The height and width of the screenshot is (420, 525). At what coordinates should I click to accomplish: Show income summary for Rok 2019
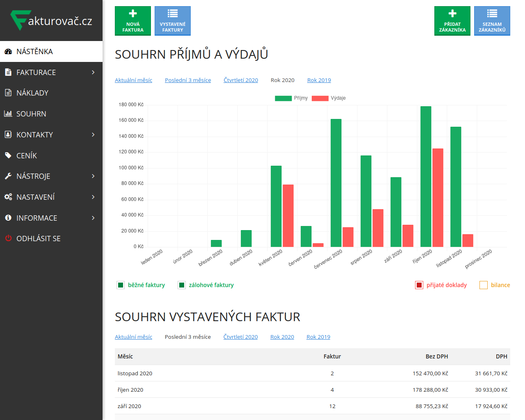click(x=319, y=80)
